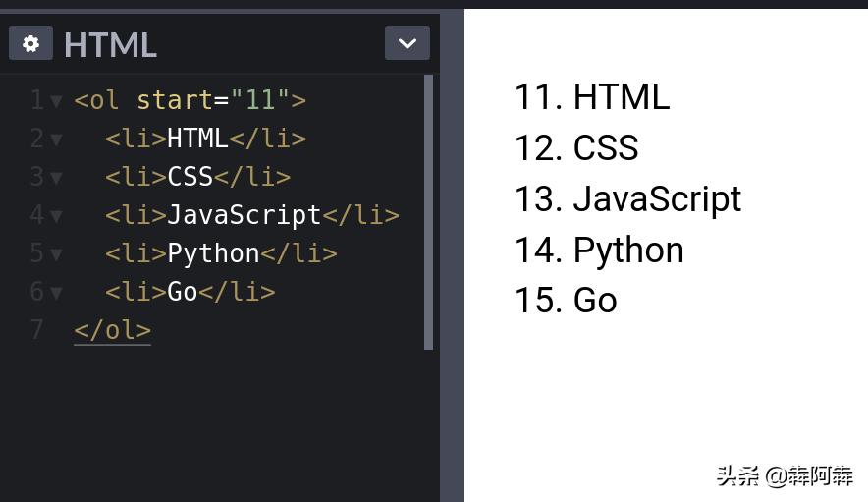Click the JavaScript text in code

(244, 215)
